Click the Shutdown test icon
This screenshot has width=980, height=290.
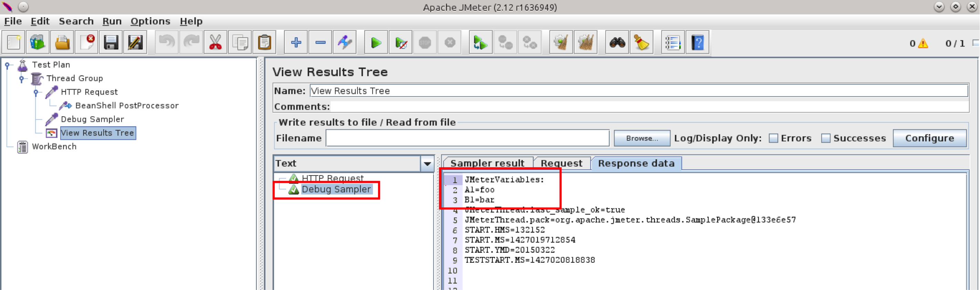coord(450,42)
